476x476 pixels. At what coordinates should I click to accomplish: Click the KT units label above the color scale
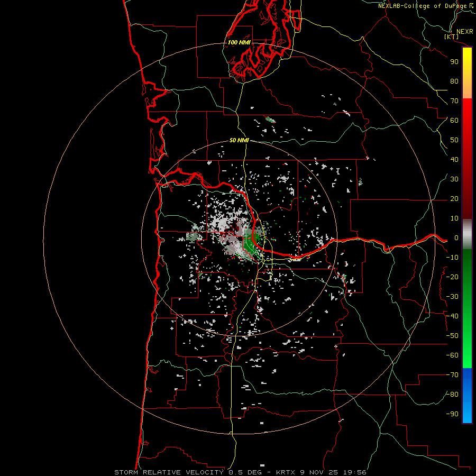pos(451,36)
